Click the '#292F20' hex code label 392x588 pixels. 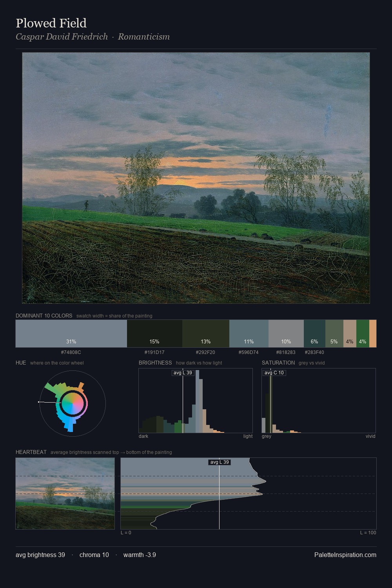[x=205, y=352]
